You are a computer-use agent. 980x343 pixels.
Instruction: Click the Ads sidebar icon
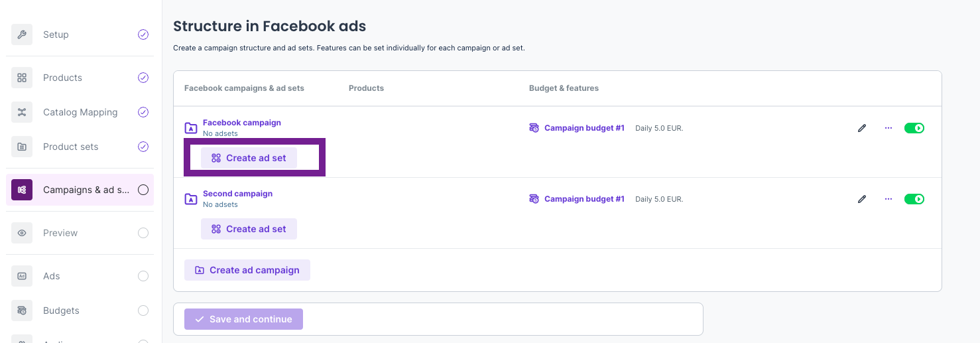(x=22, y=276)
